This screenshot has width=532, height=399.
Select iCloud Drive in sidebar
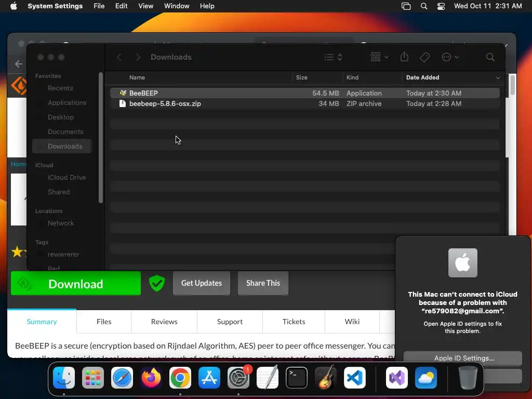[62, 178]
